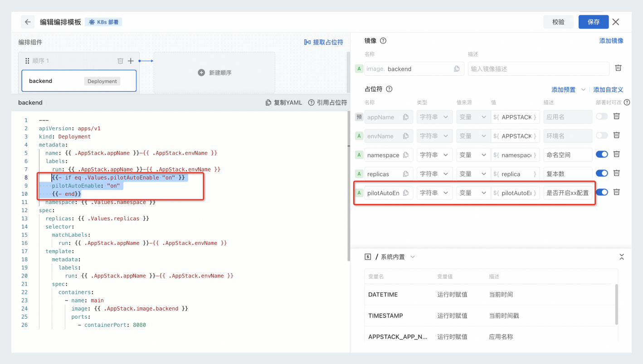Open type dropdown for namespace row
The height and width of the screenshot is (364, 643).
434,155
